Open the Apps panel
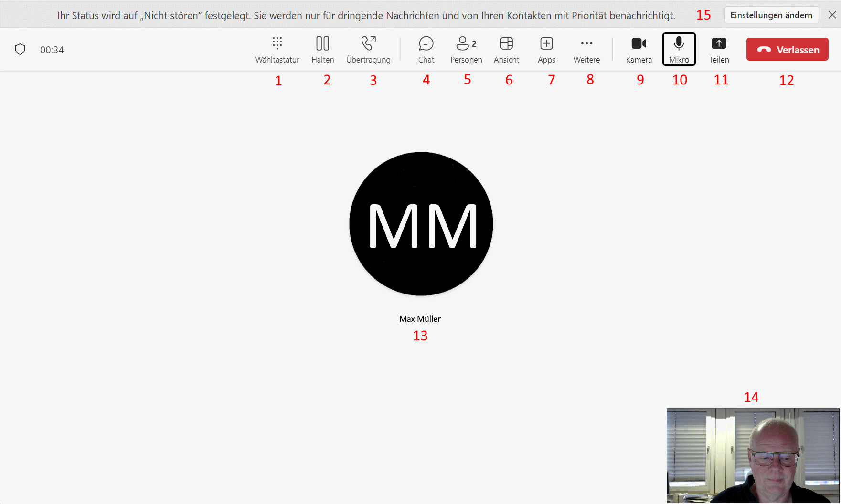Viewport: 841px width, 504px height. coord(546,49)
